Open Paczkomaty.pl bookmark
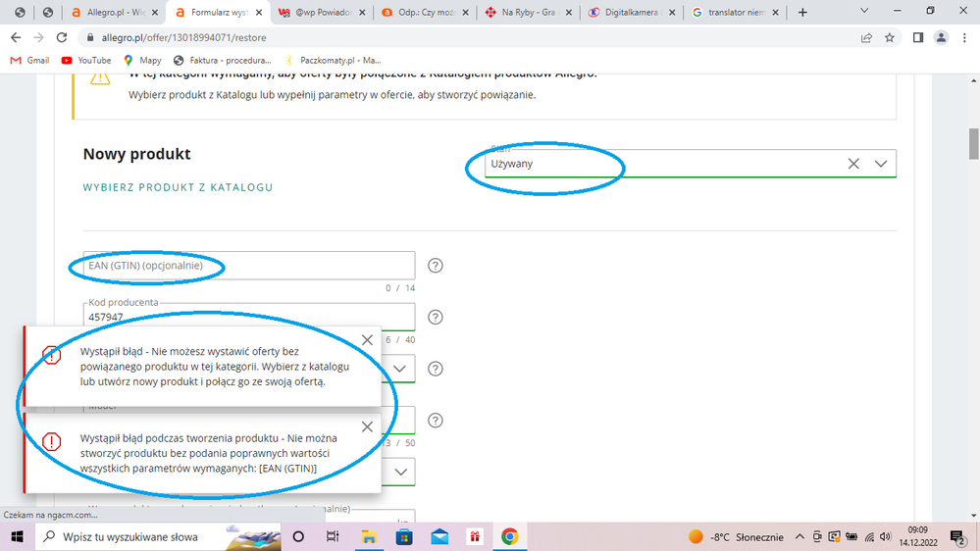Screen dimensions: 980x551 click(x=333, y=61)
